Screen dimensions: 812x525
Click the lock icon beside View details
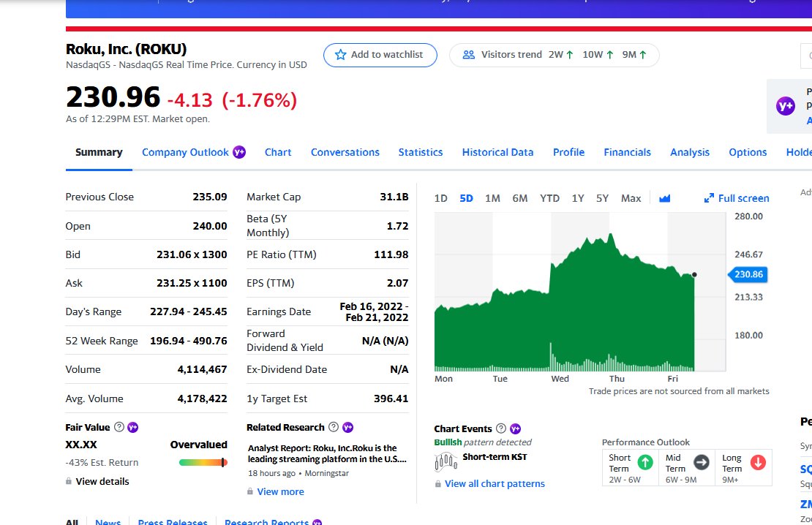pyautogui.click(x=69, y=481)
